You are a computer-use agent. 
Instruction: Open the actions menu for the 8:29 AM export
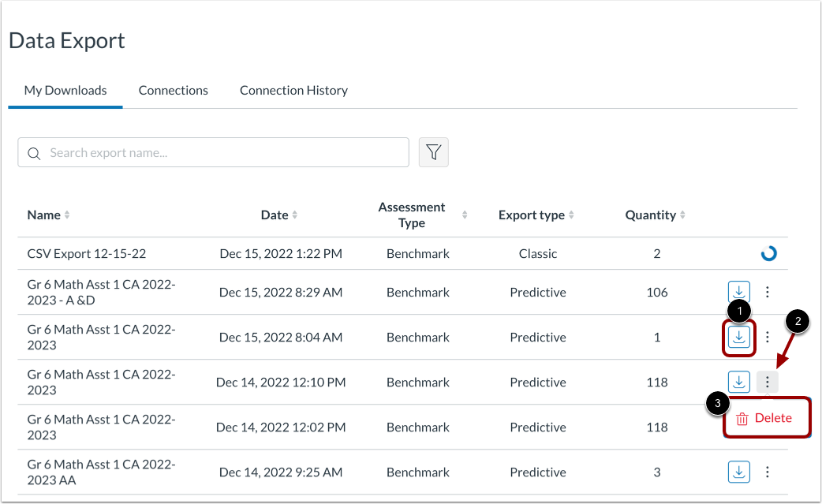tap(768, 292)
